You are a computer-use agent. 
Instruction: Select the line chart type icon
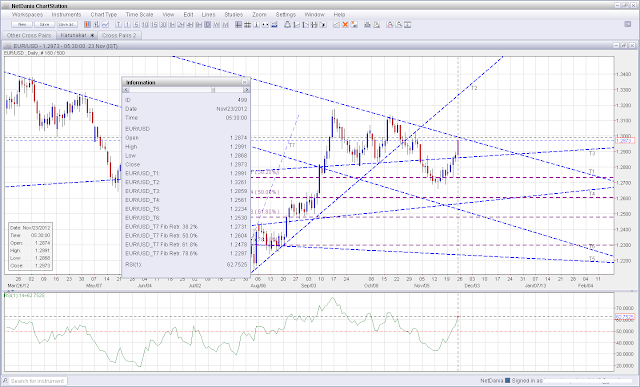(105, 24)
